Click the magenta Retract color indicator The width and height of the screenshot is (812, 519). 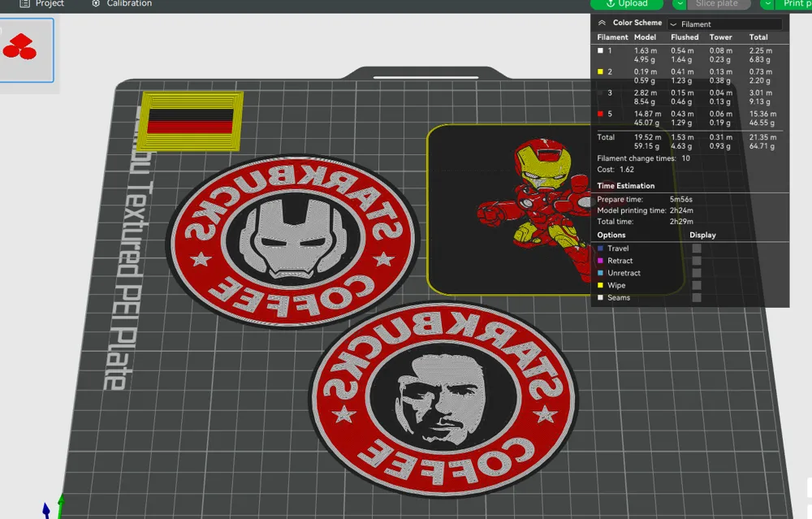tap(602, 261)
